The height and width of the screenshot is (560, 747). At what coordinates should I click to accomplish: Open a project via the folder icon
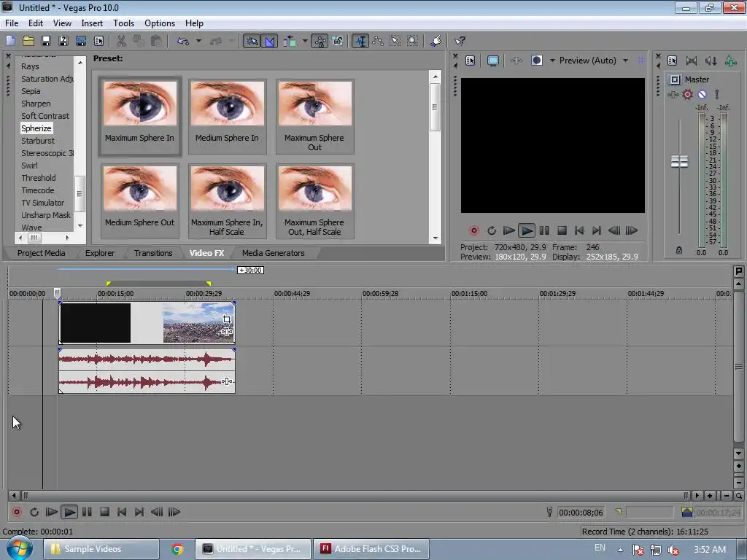[28, 42]
